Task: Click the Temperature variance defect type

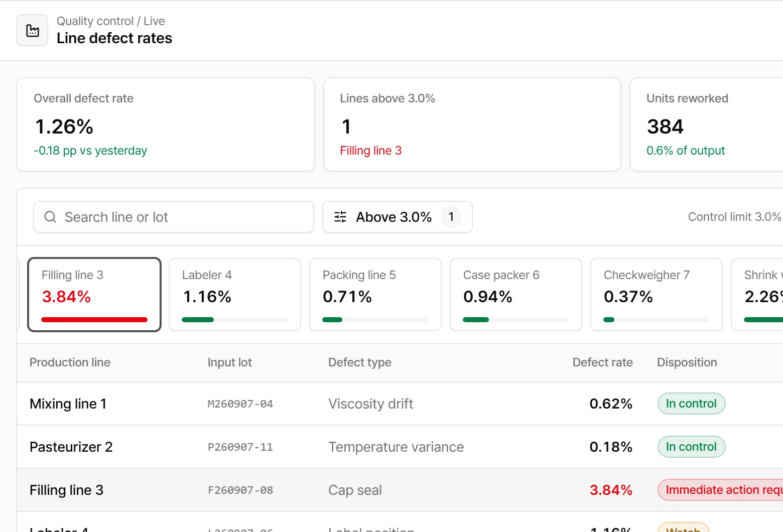Action: (396, 447)
